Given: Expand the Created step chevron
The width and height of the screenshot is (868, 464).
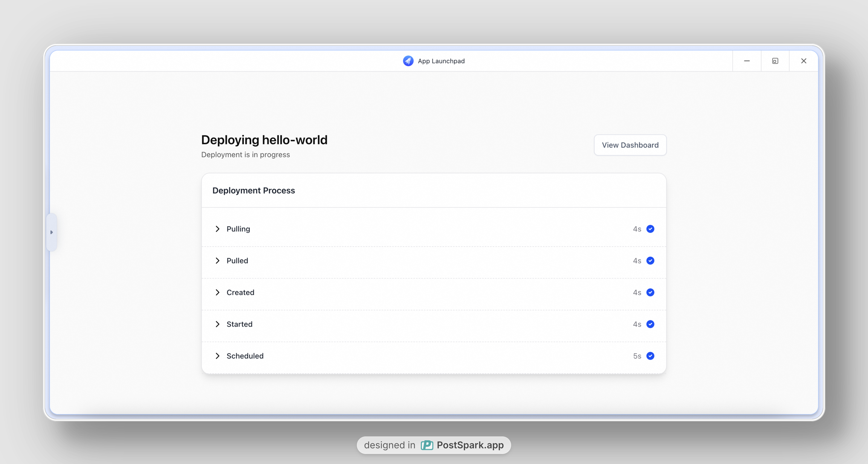Looking at the screenshot, I should pos(217,292).
